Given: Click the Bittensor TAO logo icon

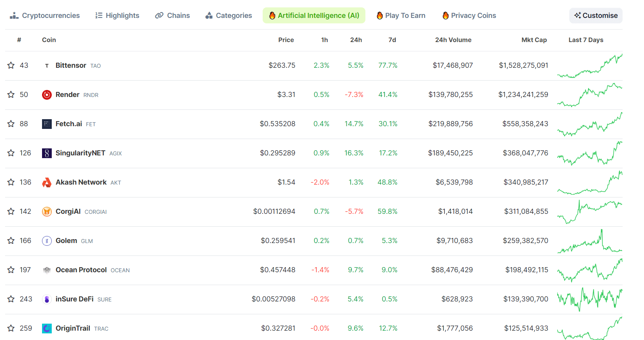Looking at the screenshot, I should 47,65.
